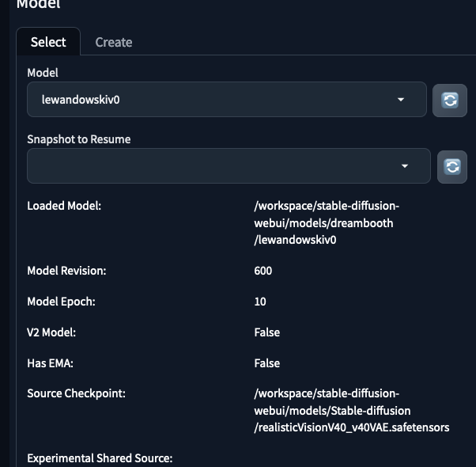The width and height of the screenshot is (476, 467).
Task: Switch to the Select tab
Action: pyautogui.click(x=48, y=42)
